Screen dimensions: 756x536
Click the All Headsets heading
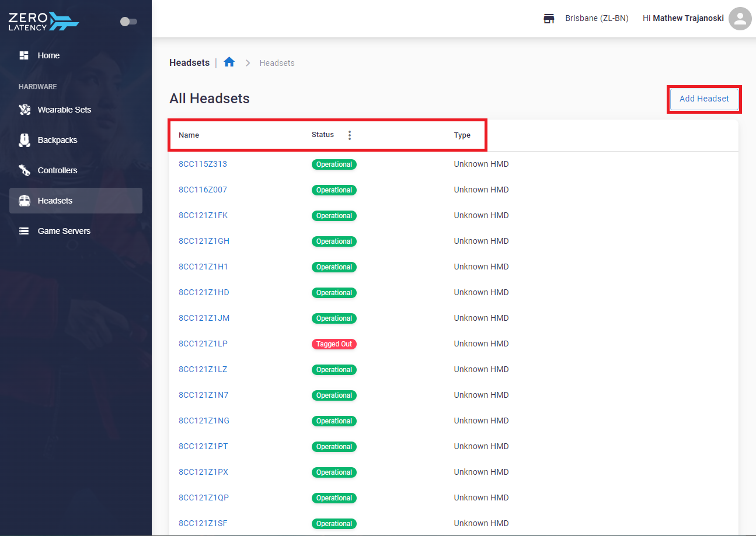tap(210, 99)
